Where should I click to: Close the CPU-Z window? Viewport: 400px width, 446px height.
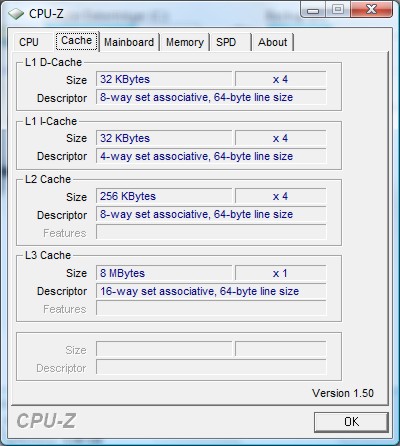point(371,10)
